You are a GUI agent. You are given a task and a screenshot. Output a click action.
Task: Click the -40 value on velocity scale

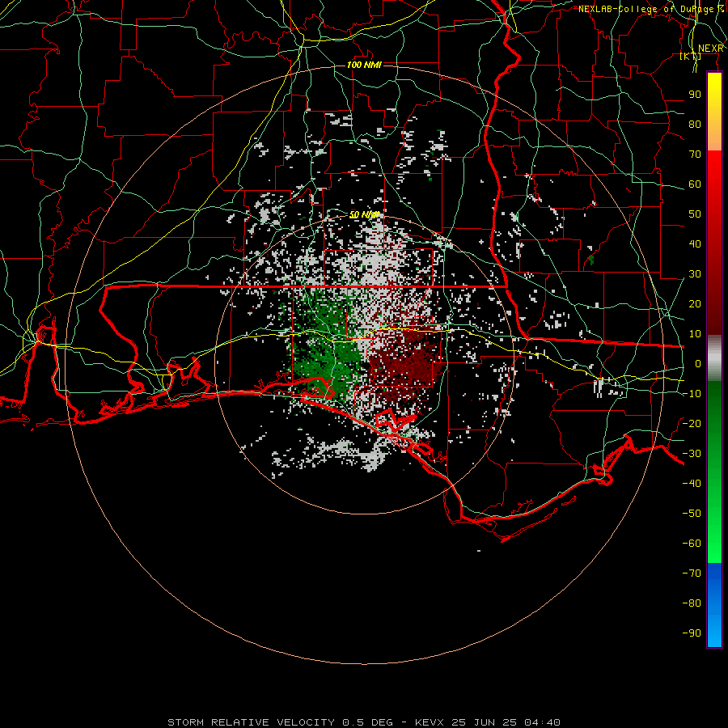coord(692,484)
